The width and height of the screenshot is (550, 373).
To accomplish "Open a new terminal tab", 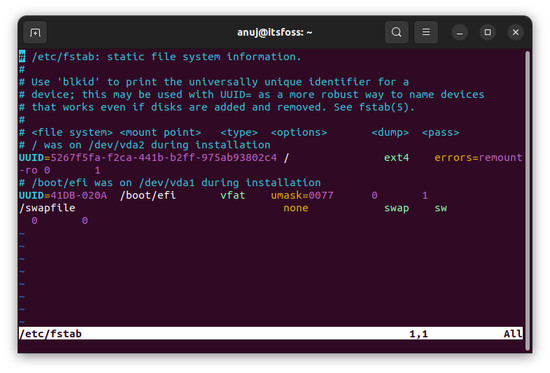I will pyautogui.click(x=35, y=32).
